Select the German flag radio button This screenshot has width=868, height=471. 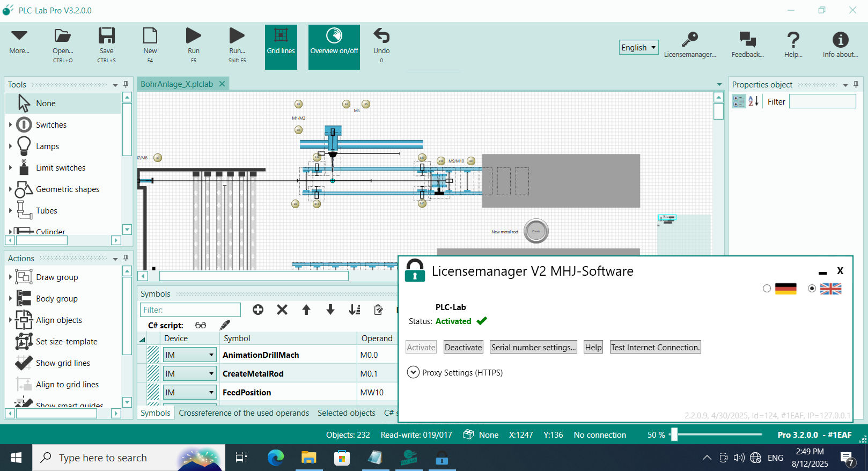tap(767, 289)
